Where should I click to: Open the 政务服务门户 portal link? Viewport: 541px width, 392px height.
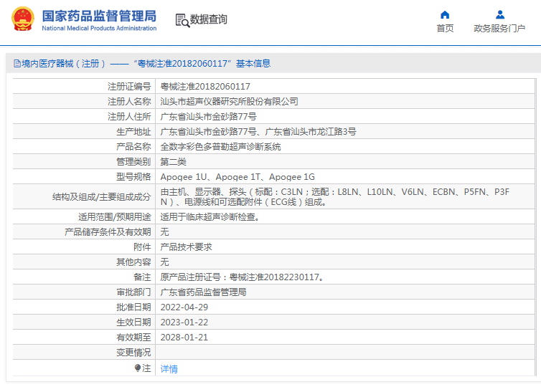tap(499, 28)
